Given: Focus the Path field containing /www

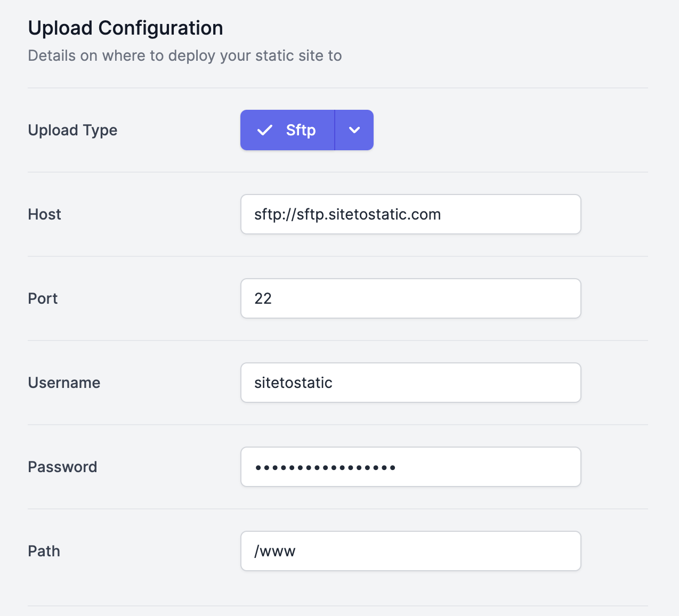Looking at the screenshot, I should coord(411,551).
